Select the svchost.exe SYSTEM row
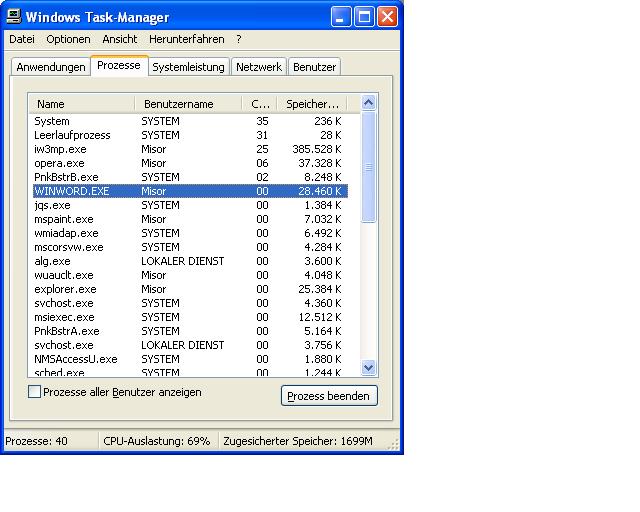640x512 pixels. pos(190,303)
